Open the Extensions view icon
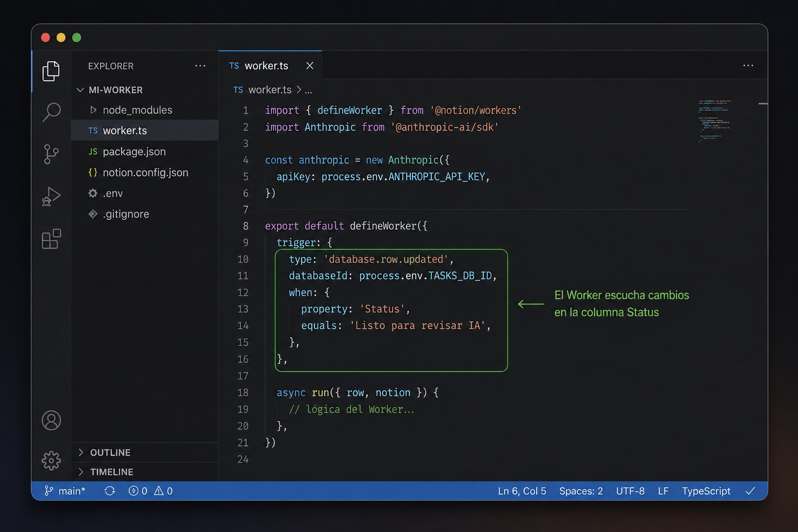 (x=51, y=239)
